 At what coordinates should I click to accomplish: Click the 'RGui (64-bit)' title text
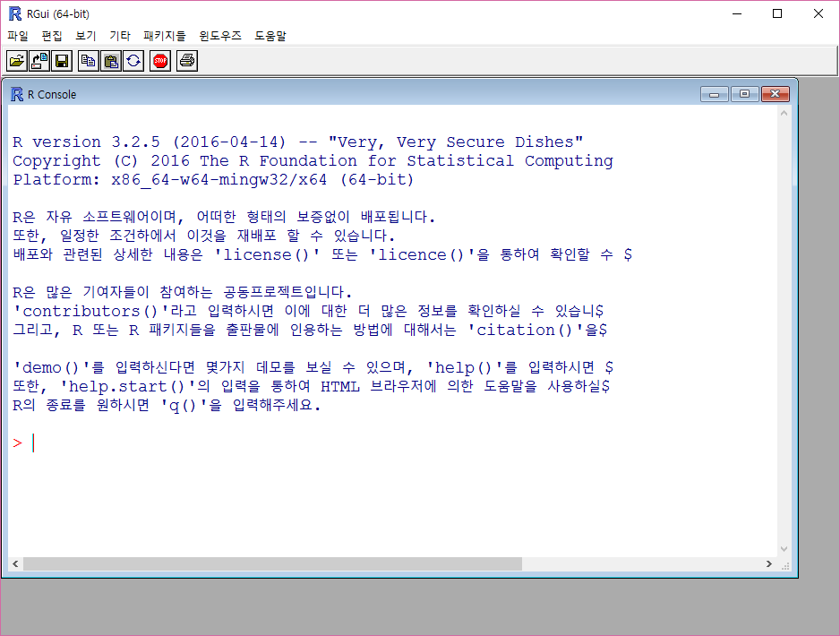click(58, 14)
